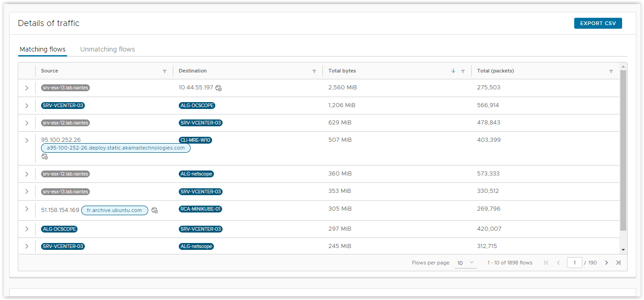Screen dimensions: 644x300
Task: Export traffic details with EXPORT CSV button
Action: point(598,23)
